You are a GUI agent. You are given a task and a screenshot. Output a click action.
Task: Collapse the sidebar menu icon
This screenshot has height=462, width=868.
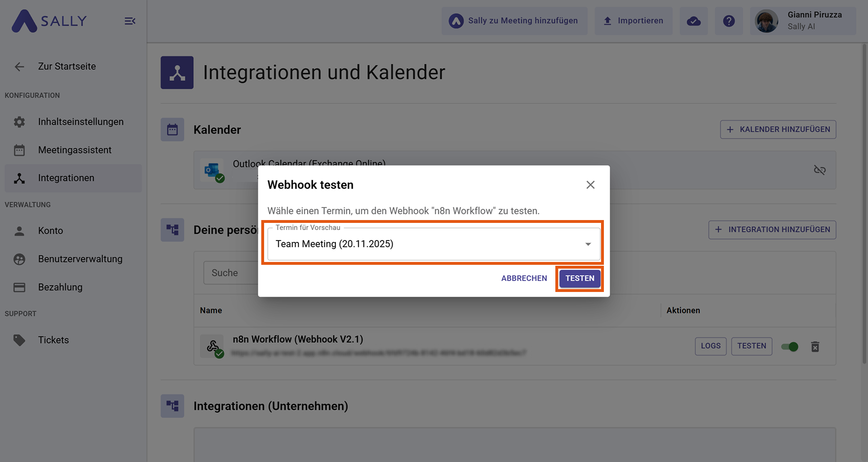[x=130, y=21]
